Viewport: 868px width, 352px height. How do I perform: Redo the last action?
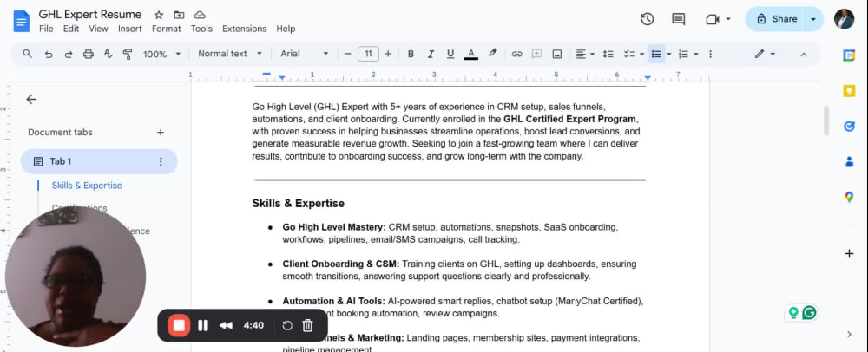tap(69, 54)
